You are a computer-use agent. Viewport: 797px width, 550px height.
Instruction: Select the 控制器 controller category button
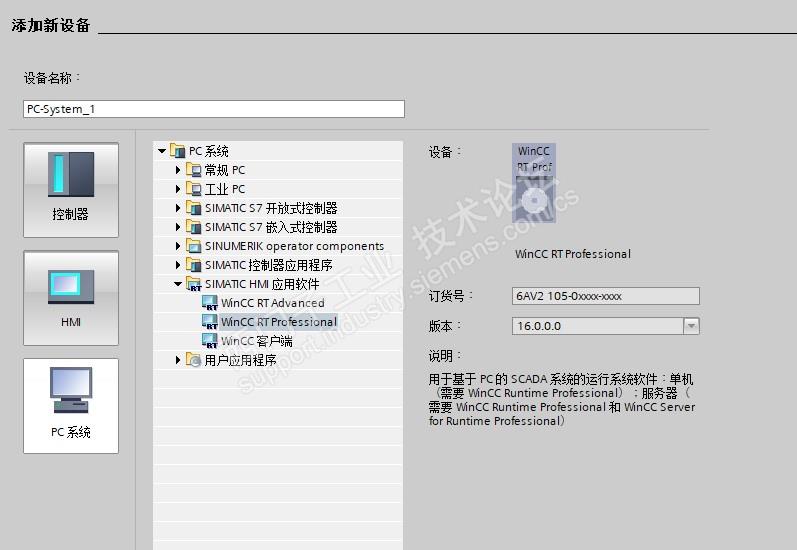click(71, 190)
